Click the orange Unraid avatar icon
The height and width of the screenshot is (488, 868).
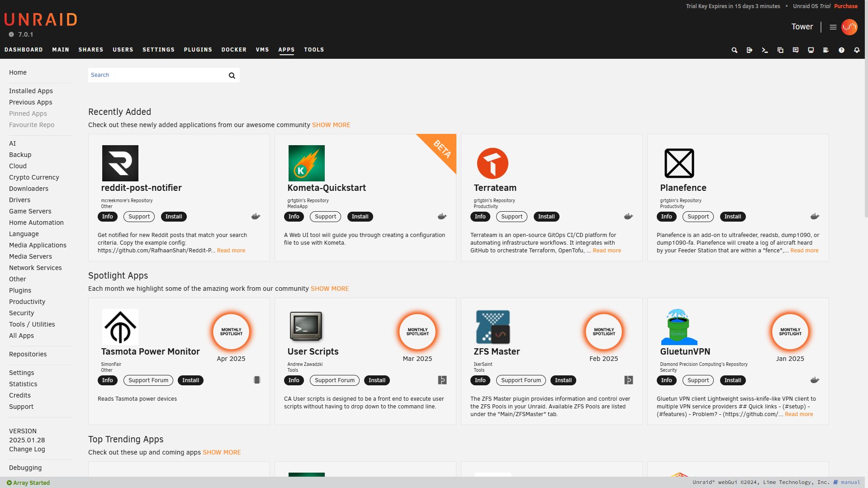[x=849, y=27]
